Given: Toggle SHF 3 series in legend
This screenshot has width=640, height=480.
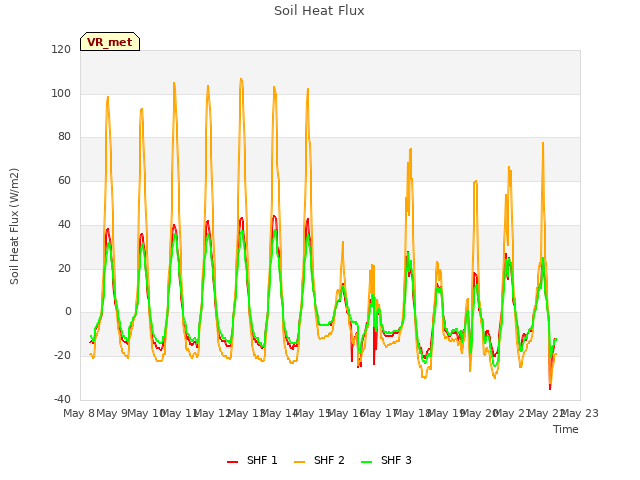Looking at the screenshot, I should (x=386, y=460).
